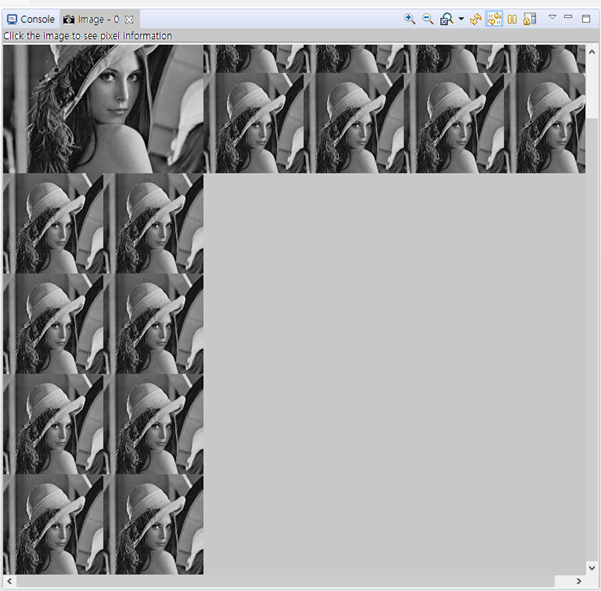Image resolution: width=601 pixels, height=591 pixels.
Task: Maximize the image view panel
Action: [x=586, y=19]
